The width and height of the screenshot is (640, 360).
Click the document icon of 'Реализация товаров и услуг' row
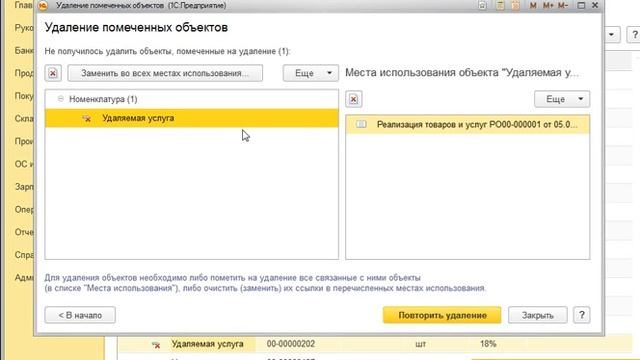[361, 124]
